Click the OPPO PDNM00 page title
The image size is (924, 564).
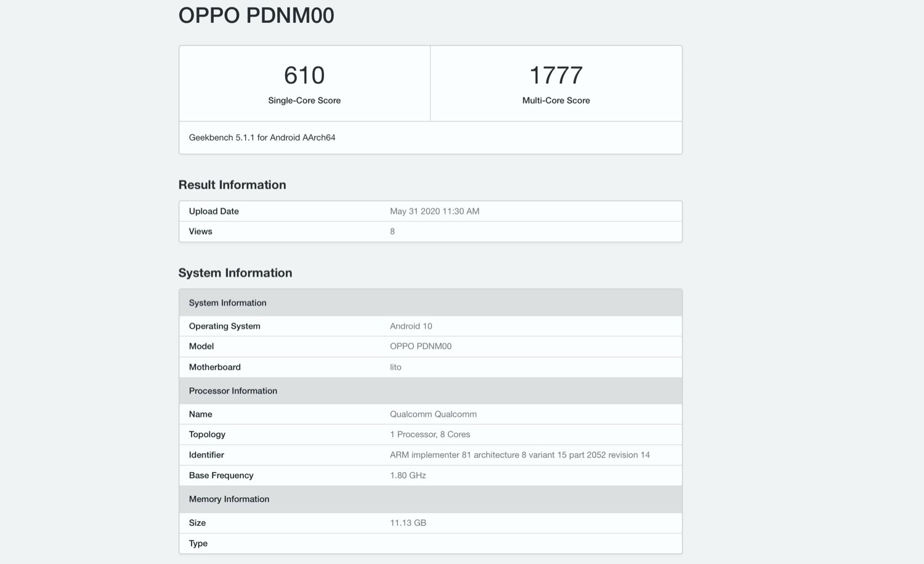(x=256, y=15)
